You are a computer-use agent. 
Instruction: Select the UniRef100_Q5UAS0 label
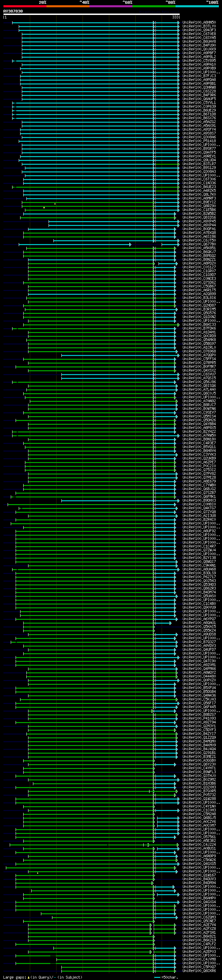tap(199, 596)
